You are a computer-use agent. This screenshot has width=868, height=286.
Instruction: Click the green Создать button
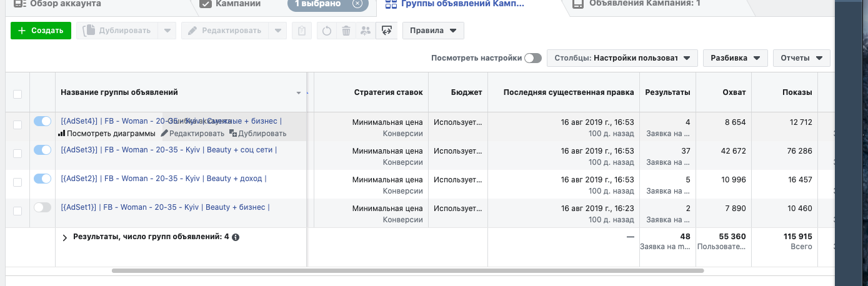[x=41, y=31]
